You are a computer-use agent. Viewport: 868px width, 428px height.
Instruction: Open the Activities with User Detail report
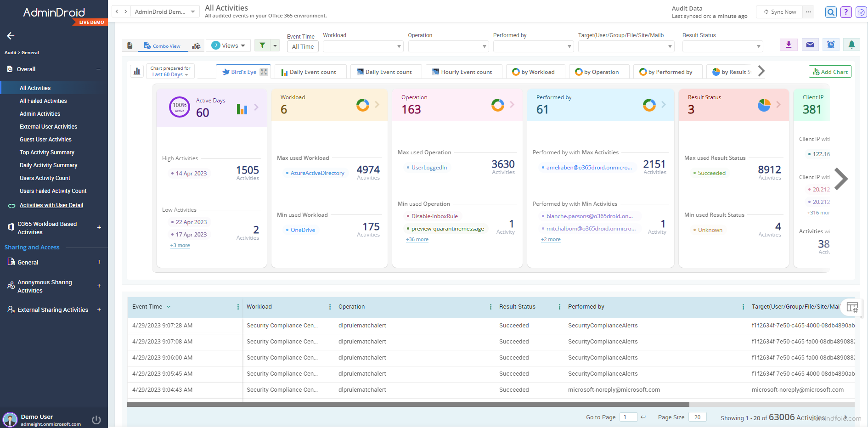pos(51,205)
